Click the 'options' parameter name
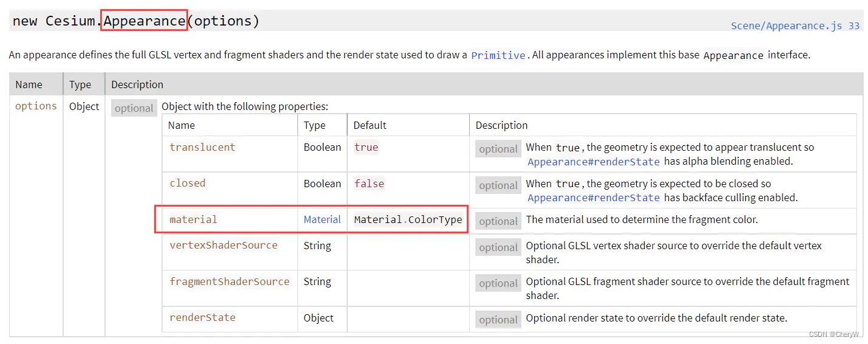Viewport: 868px width, 344px height. tap(36, 106)
